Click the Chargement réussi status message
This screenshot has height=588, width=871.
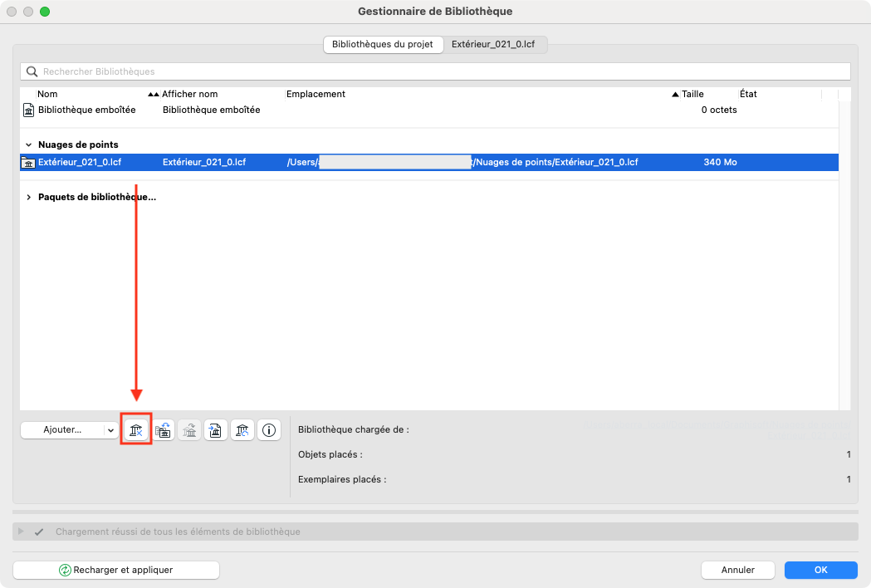[x=178, y=532]
